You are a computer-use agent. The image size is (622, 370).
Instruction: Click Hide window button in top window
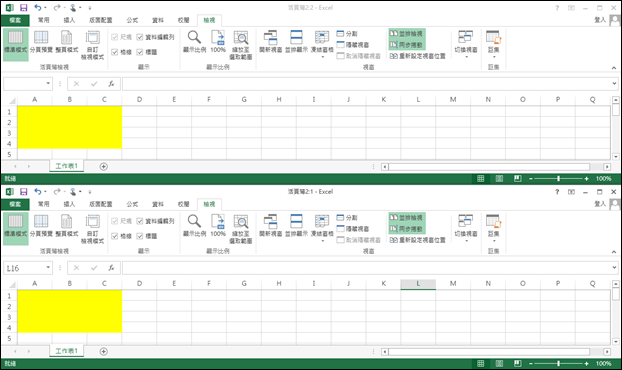tap(353, 45)
